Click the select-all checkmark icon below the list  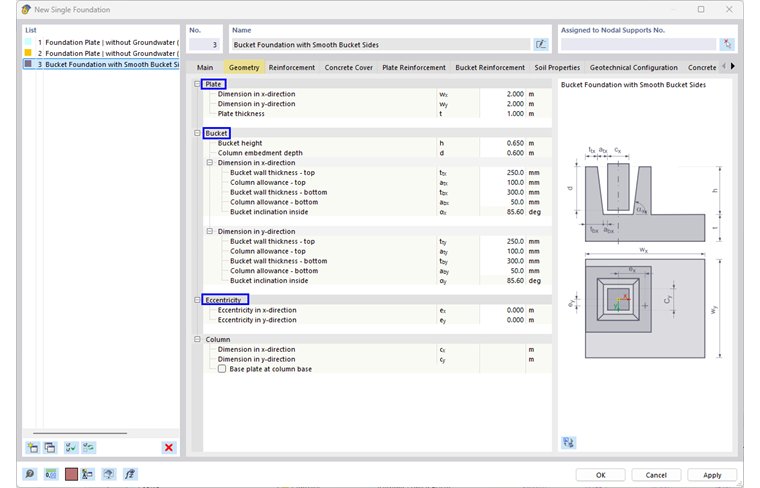point(71,448)
